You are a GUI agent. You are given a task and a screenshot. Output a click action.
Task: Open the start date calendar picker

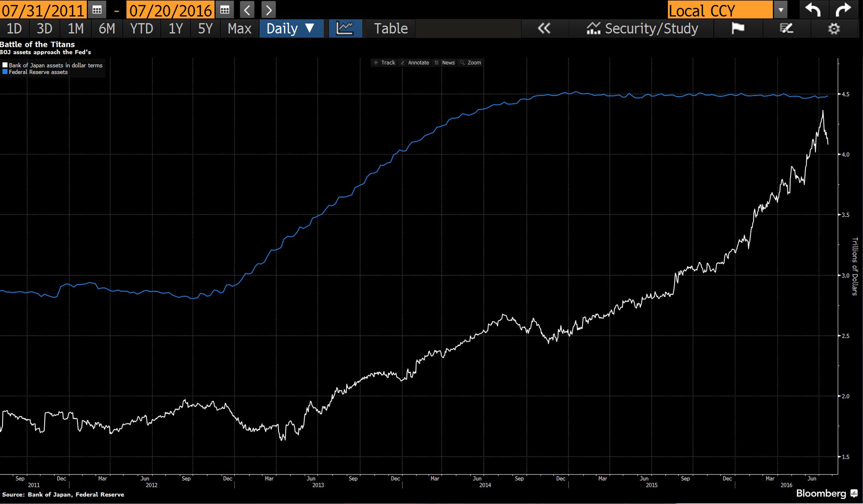click(x=97, y=9)
